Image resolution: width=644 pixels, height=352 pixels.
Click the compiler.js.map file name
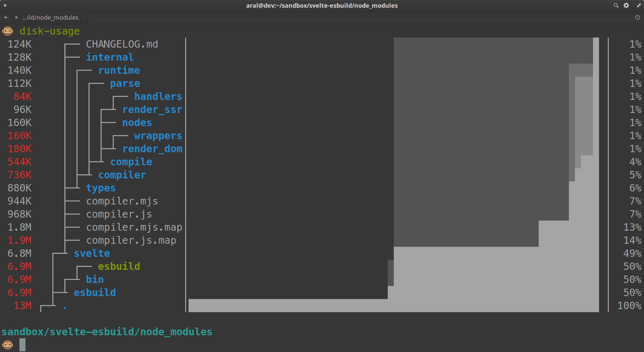click(x=131, y=240)
